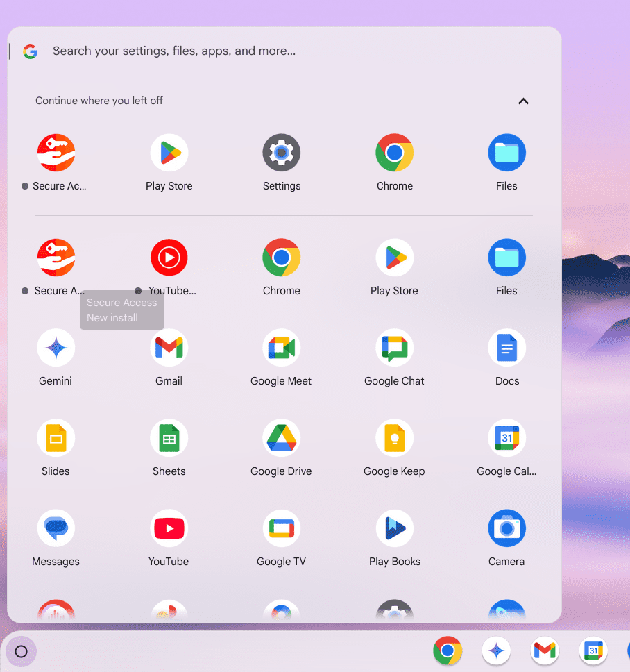Click the launcher circle button on shelf
Image resolution: width=630 pixels, height=672 pixels.
(21, 651)
